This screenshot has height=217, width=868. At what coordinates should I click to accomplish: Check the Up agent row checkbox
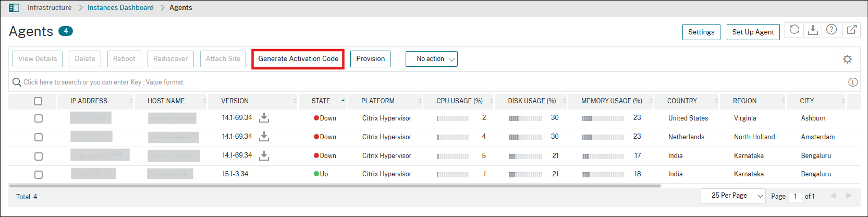pyautogui.click(x=39, y=174)
